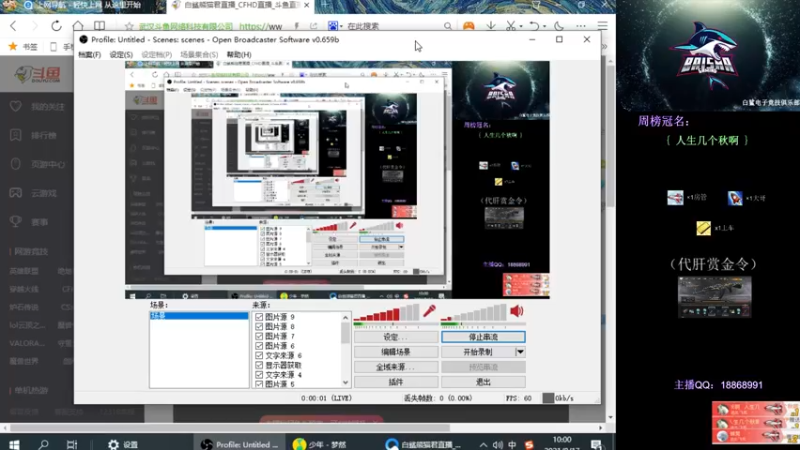Click the 退出 exit button in OBS

tap(483, 382)
